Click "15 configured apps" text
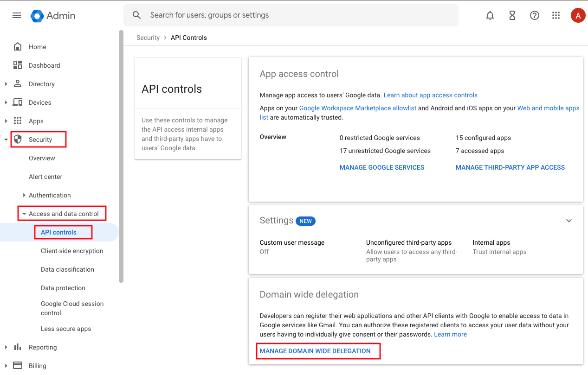Viewport: 588px width, 375px height. point(483,138)
